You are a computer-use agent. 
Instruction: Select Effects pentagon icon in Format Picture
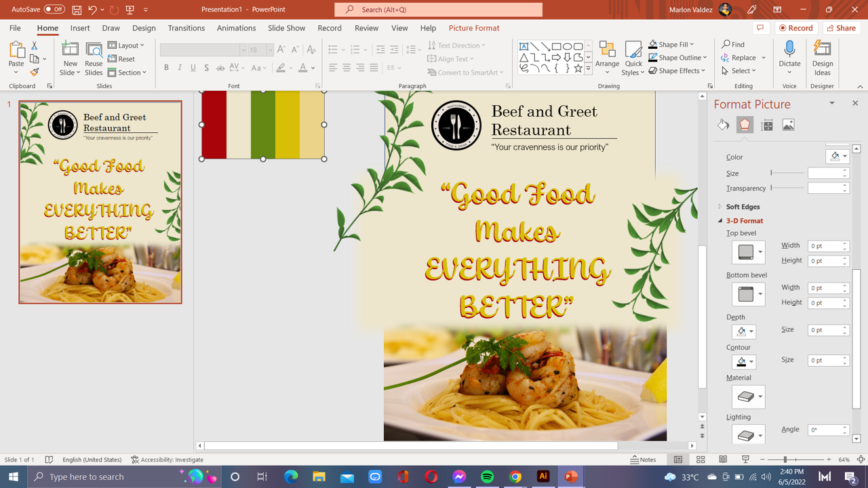(745, 125)
